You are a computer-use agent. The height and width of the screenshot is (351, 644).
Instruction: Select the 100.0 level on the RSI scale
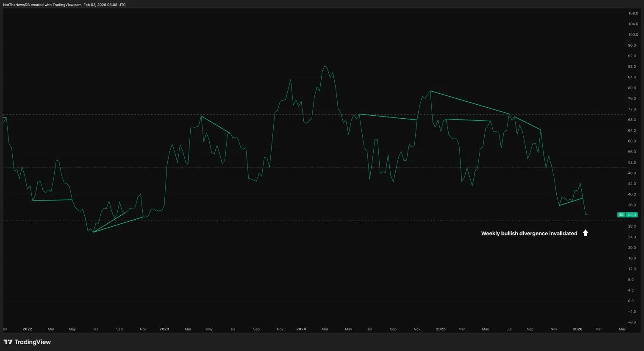click(x=633, y=35)
